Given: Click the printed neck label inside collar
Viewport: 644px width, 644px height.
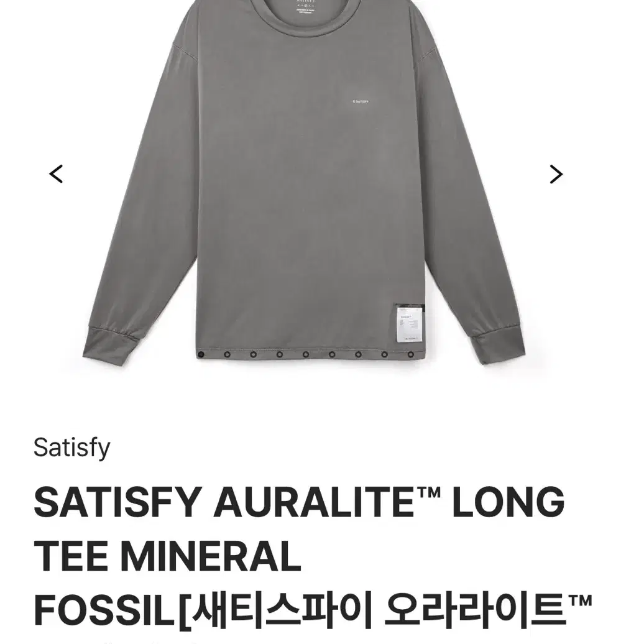Looking at the screenshot, I should (x=305, y=7).
